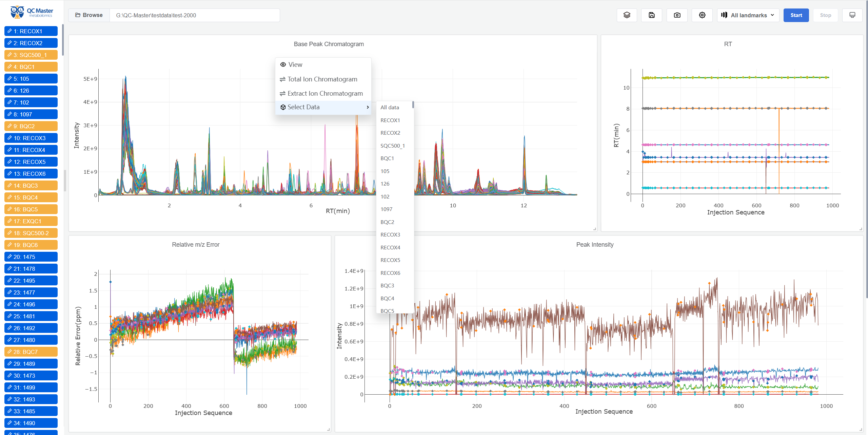The height and width of the screenshot is (435, 868).
Task: Open the All landmarks dropdown
Action: [x=748, y=15]
